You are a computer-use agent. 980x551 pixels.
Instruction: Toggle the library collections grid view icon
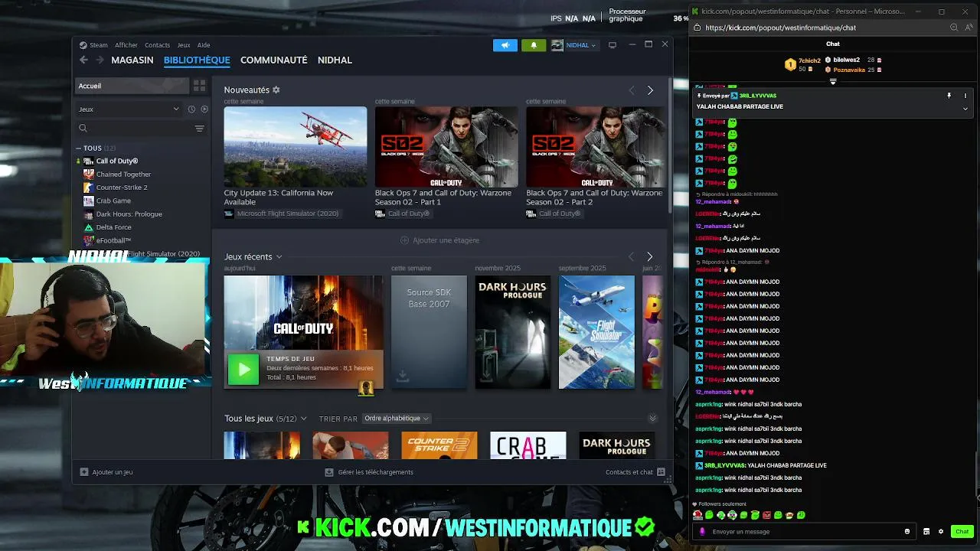coord(199,86)
